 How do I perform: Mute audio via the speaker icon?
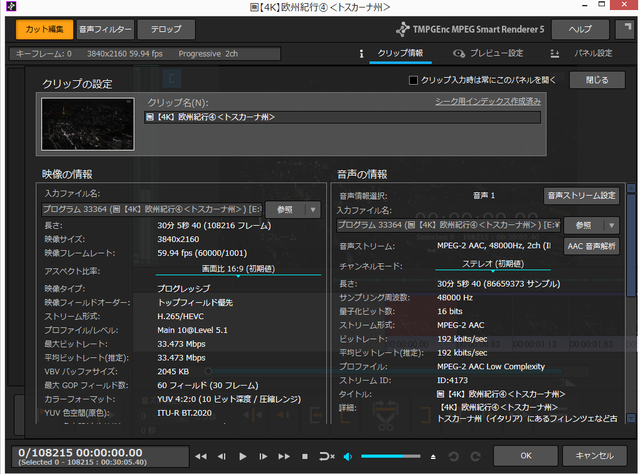pyautogui.click(x=348, y=456)
